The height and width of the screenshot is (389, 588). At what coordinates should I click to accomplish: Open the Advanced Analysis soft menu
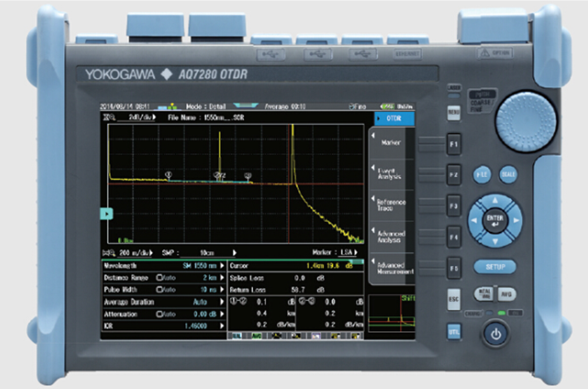(391, 236)
